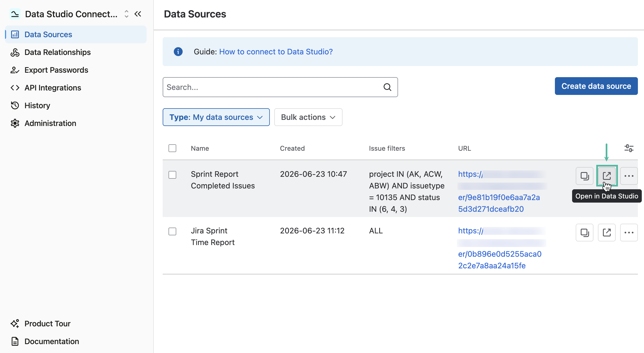Click the History clock icon

[x=15, y=105]
